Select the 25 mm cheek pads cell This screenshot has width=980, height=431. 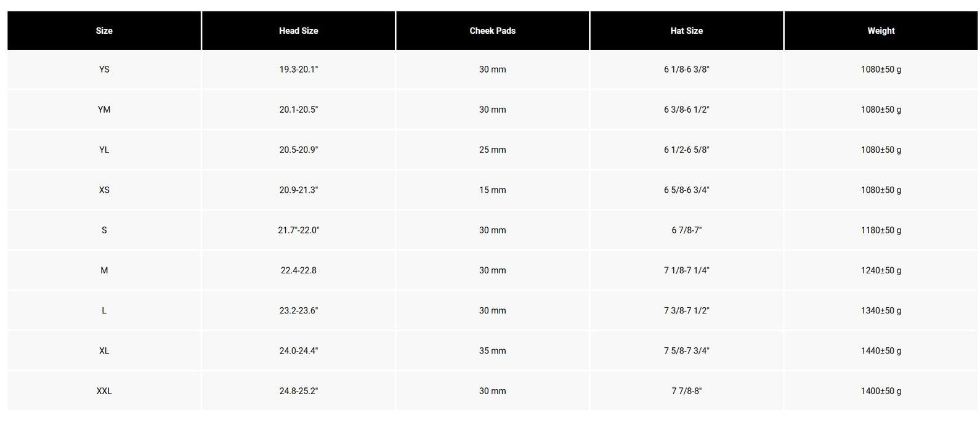(x=492, y=150)
